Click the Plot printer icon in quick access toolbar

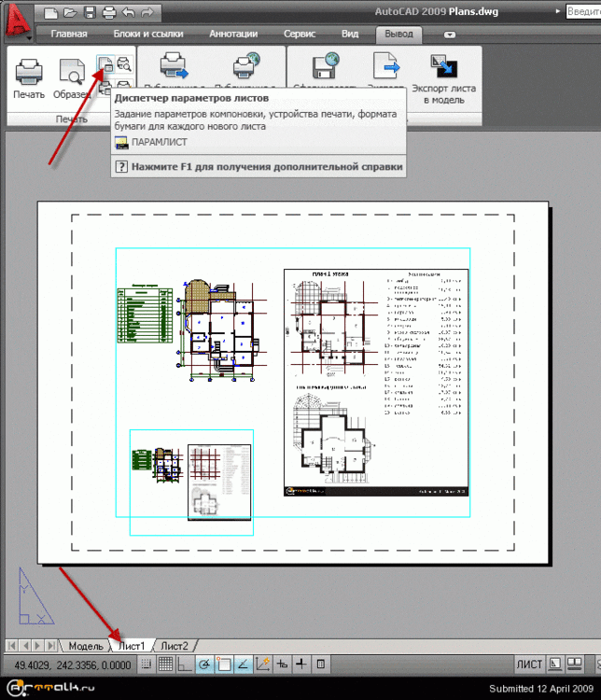tap(110, 12)
